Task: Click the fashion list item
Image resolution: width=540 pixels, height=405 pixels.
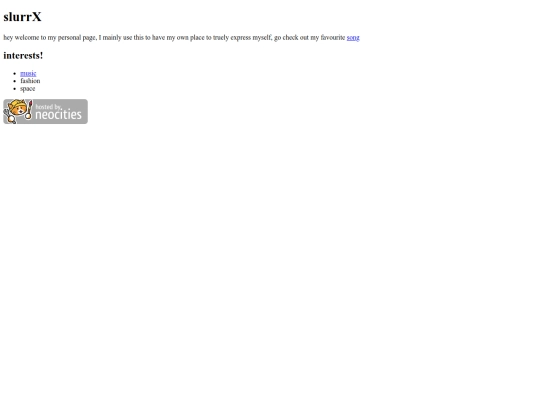Action: [30, 81]
